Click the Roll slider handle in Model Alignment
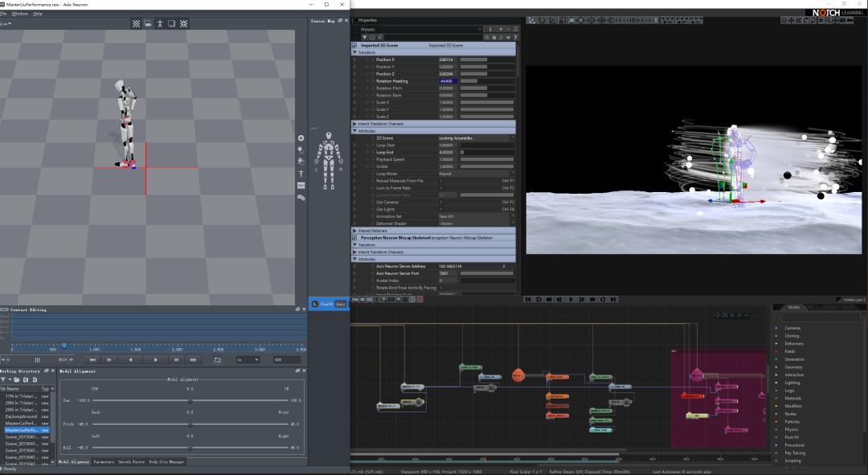Image resolution: width=868 pixels, height=475 pixels. click(x=190, y=448)
